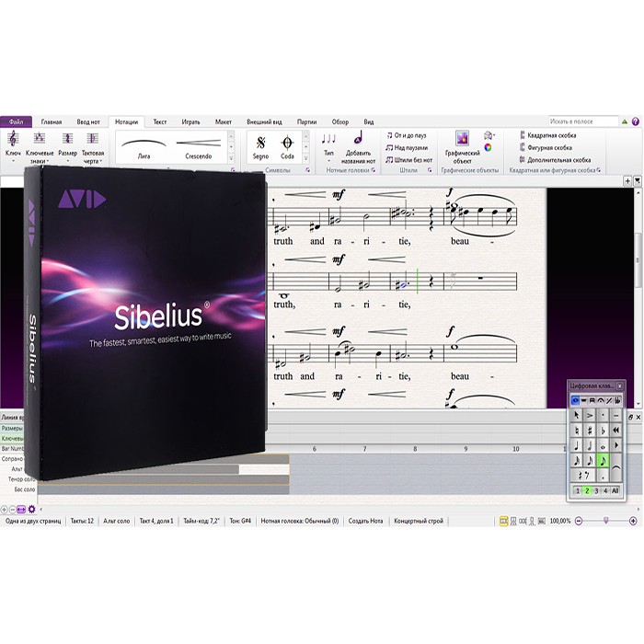Open the Ключ (clef) dropdown
The image size is (644, 644).
pyautogui.click(x=13, y=146)
